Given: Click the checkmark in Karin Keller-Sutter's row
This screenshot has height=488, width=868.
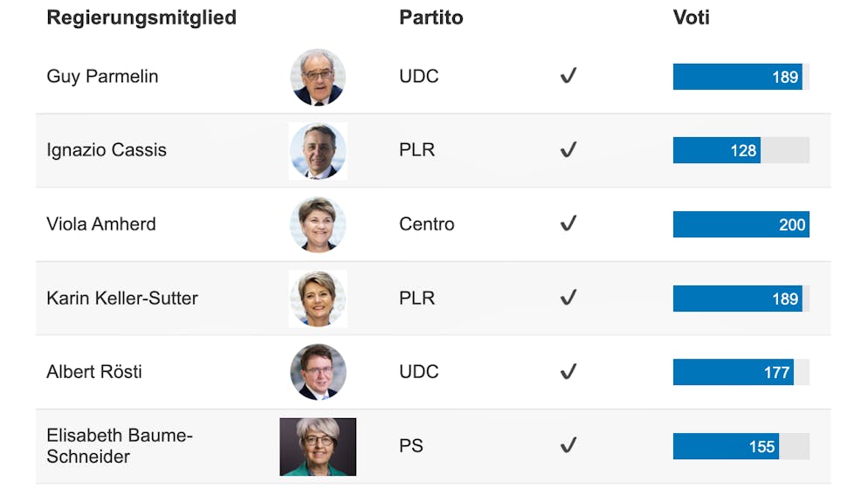Looking at the screenshot, I should tap(568, 298).
